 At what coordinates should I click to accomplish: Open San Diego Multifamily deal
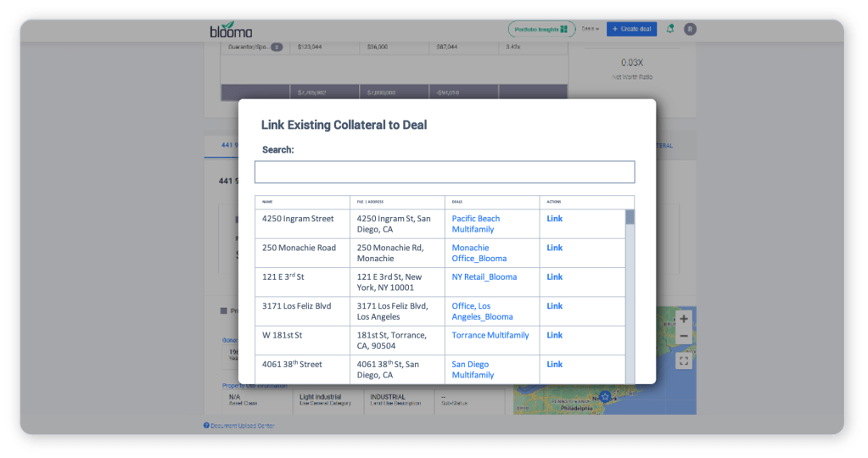click(x=473, y=370)
